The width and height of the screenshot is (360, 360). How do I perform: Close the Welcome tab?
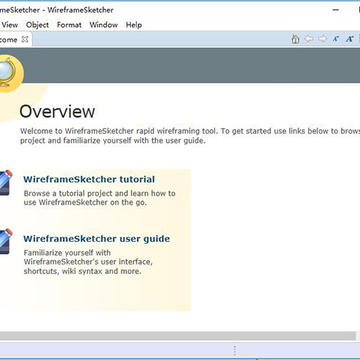pyautogui.click(x=25, y=39)
